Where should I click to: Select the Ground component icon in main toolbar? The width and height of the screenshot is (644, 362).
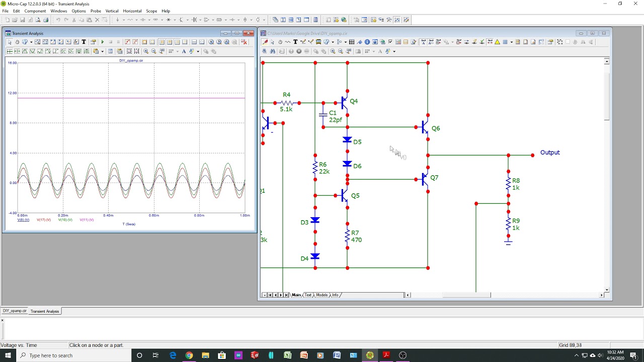pos(118,20)
